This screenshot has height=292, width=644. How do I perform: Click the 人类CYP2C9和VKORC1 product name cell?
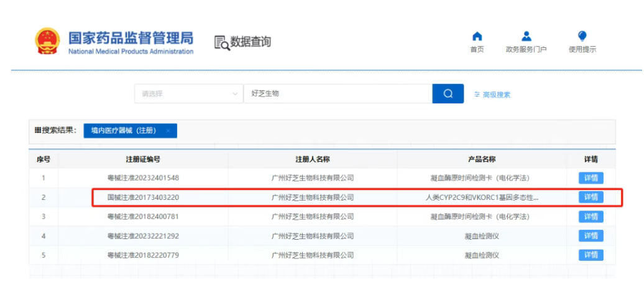coord(481,197)
